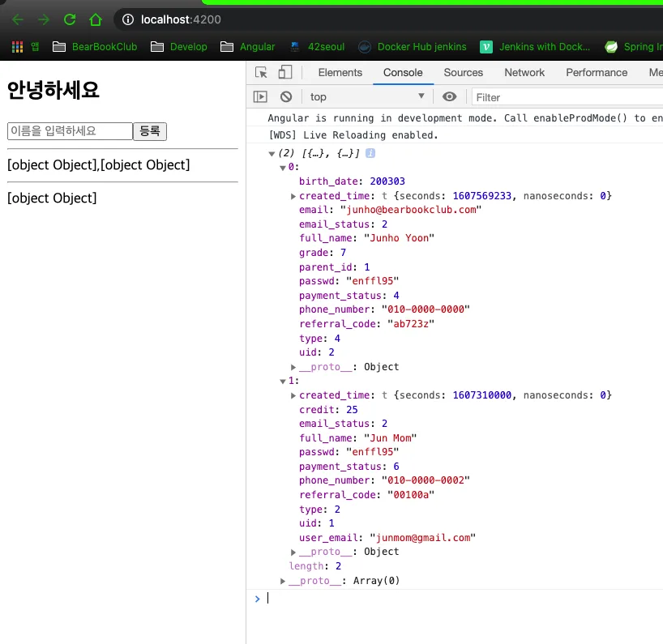Open the top context dropdown
This screenshot has width=663, height=644.
click(x=366, y=96)
